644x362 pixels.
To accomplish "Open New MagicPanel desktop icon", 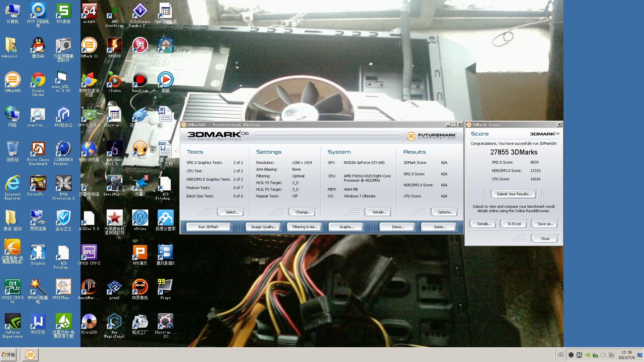I will [114, 326].
